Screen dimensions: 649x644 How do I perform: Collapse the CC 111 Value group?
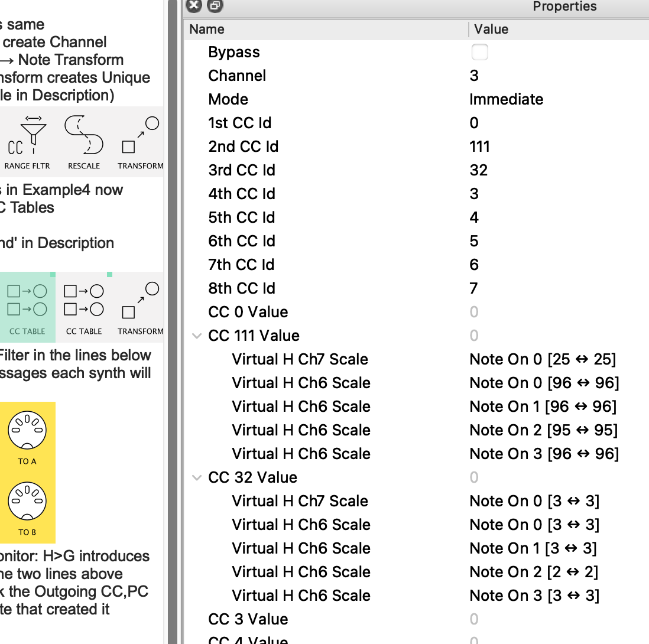(x=197, y=336)
